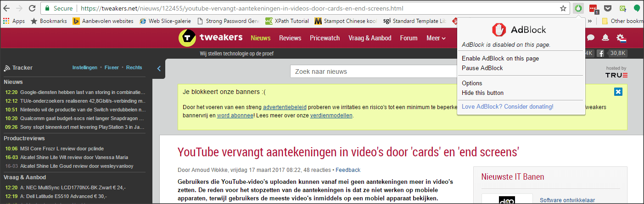
Task: Open the Nieuws navigation tab
Action: [x=261, y=38]
